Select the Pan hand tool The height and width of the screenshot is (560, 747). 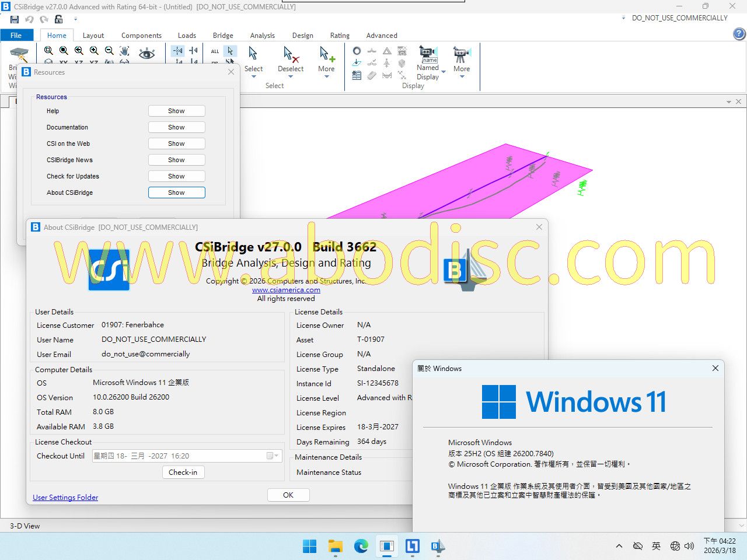click(x=125, y=51)
